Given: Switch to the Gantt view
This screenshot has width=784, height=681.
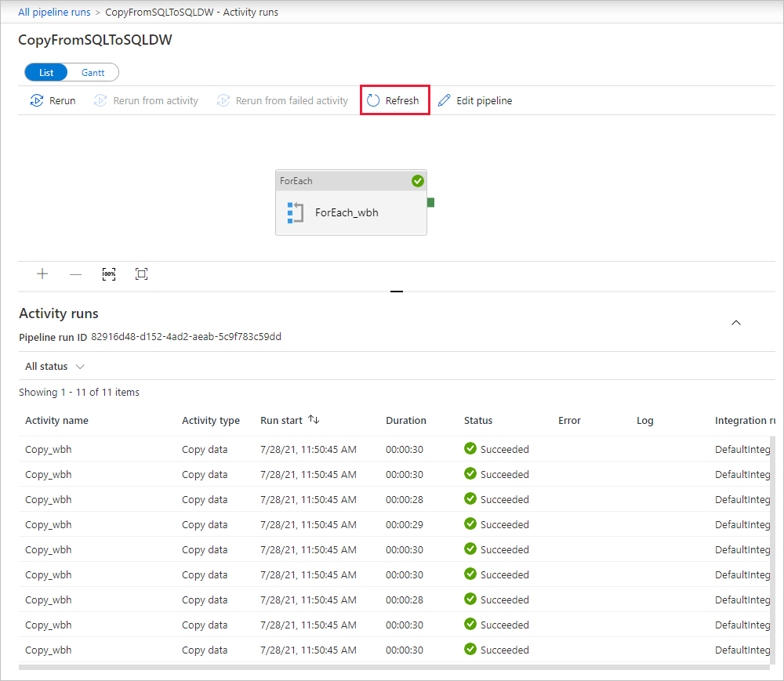Looking at the screenshot, I should 93,73.
